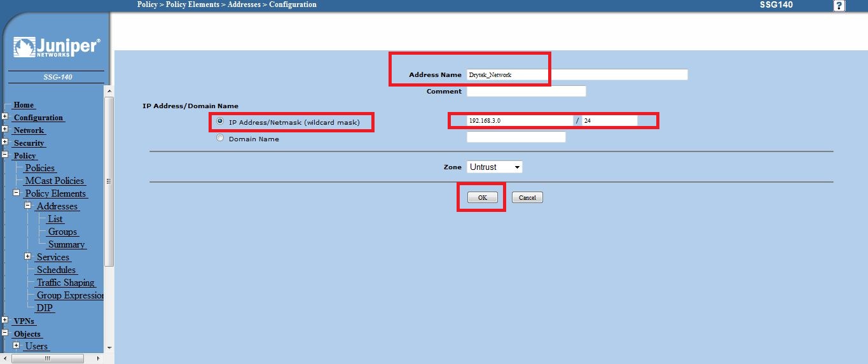Click the Juniper Networks logo
868x364 pixels.
click(x=56, y=48)
